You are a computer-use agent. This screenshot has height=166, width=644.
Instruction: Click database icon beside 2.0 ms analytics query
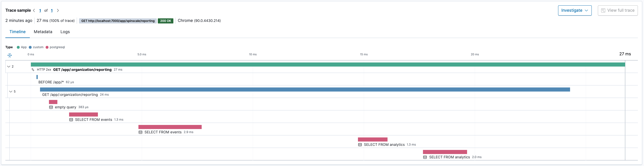coord(425,157)
